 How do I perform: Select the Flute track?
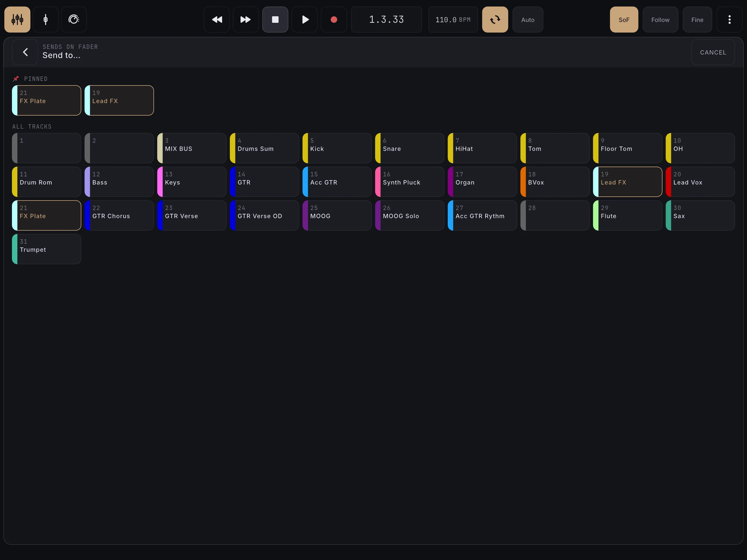click(628, 215)
